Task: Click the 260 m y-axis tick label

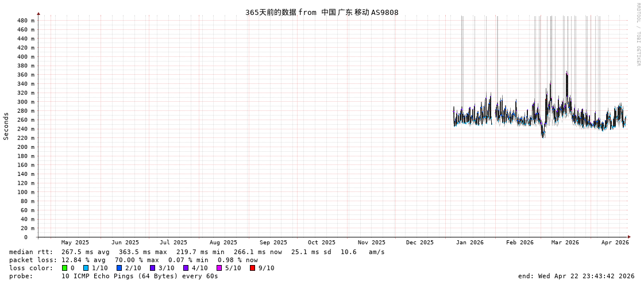Action: [26, 120]
